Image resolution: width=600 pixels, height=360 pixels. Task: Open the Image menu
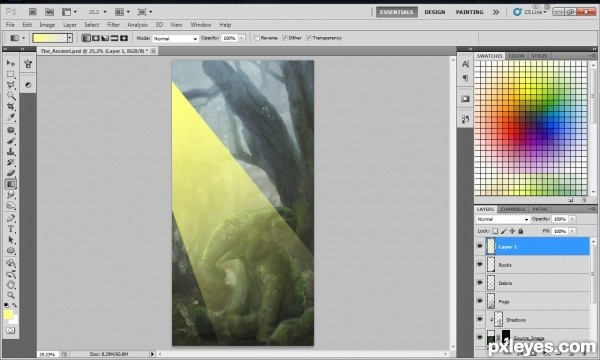pyautogui.click(x=47, y=25)
